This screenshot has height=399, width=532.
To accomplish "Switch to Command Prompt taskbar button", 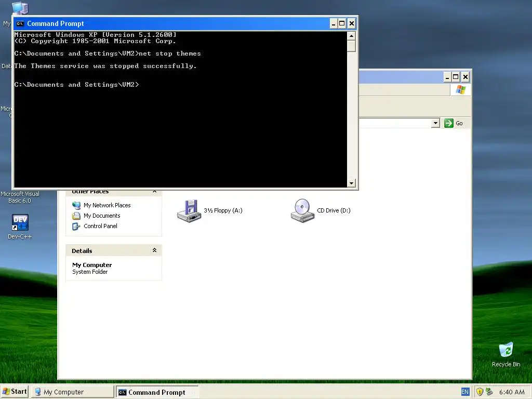I will [x=157, y=392].
